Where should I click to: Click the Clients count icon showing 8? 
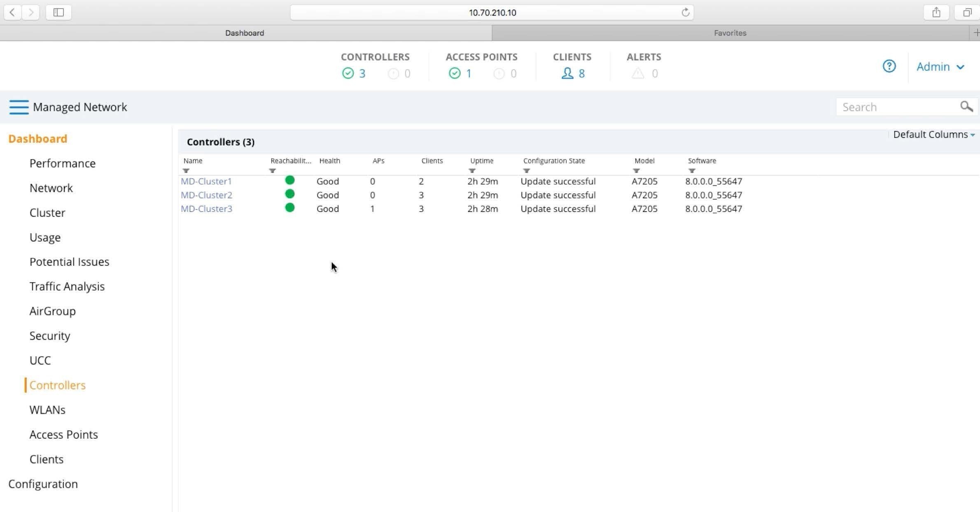point(567,73)
